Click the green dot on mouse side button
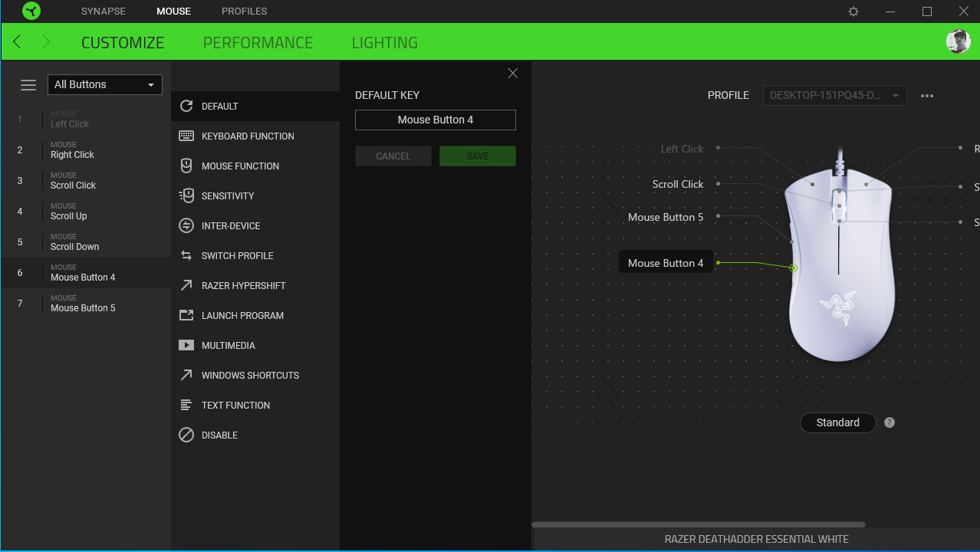980x552 pixels. coord(793,268)
